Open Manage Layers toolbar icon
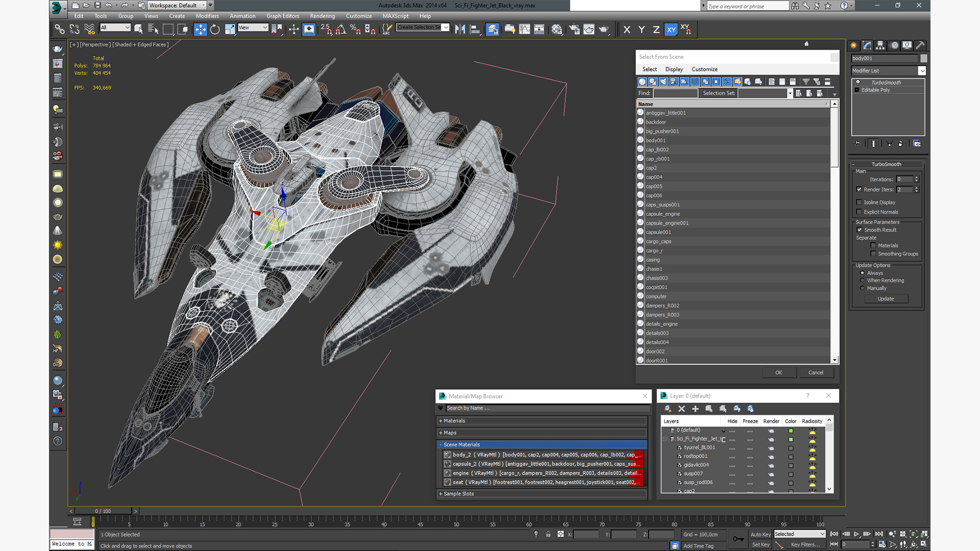This screenshot has width=980, height=551. point(493,30)
